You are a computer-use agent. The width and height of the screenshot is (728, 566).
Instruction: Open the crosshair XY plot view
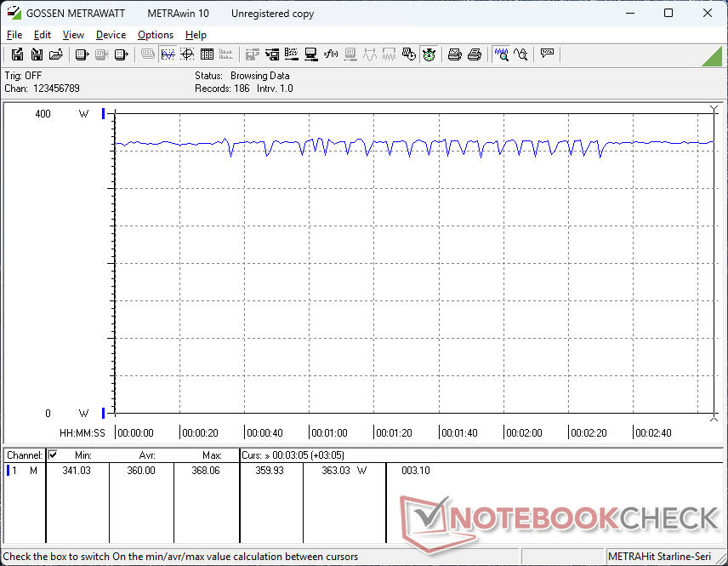186,54
